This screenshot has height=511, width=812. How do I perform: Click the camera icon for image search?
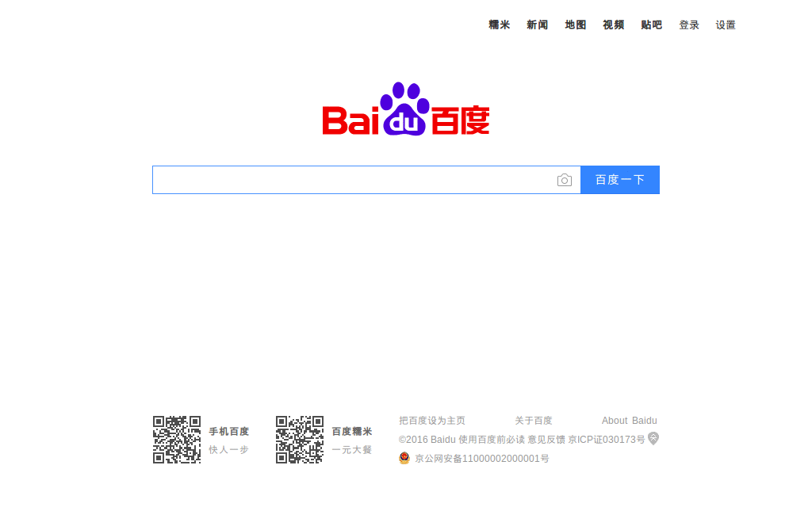pos(565,180)
